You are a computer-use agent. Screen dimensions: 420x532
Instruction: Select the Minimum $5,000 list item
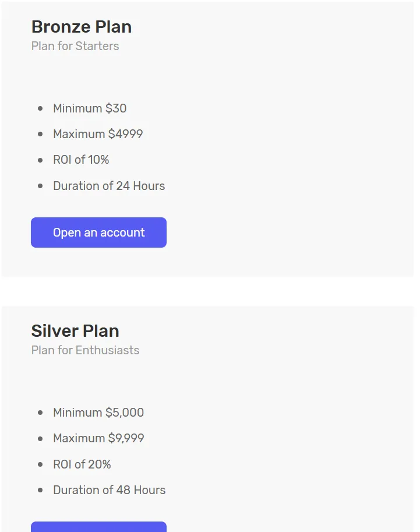(x=98, y=413)
